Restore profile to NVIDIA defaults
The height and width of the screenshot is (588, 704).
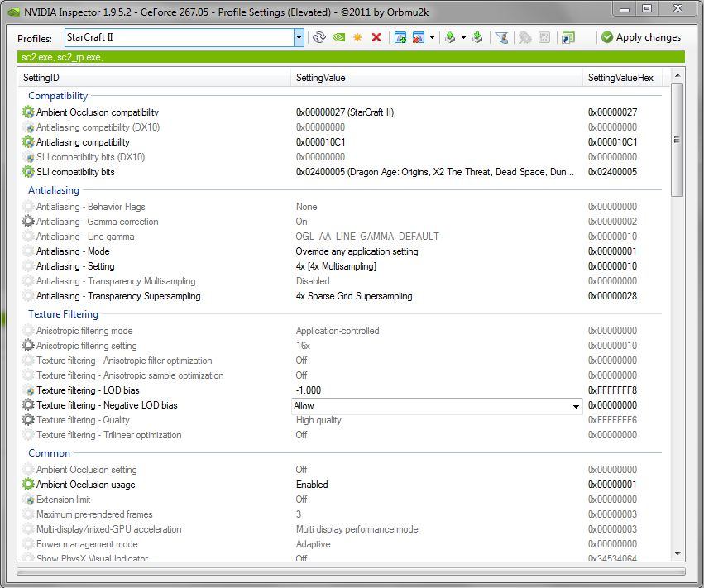338,37
